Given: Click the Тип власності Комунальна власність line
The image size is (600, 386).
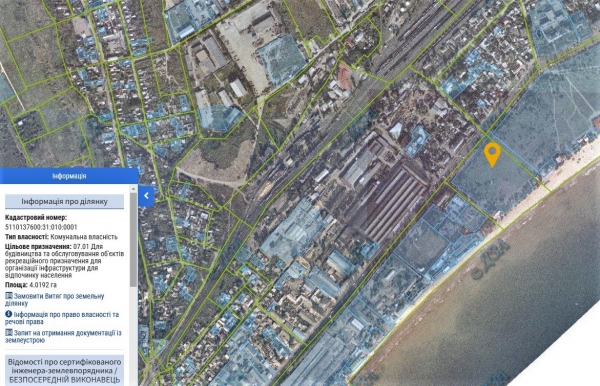Looking at the screenshot, I should 61,237.
